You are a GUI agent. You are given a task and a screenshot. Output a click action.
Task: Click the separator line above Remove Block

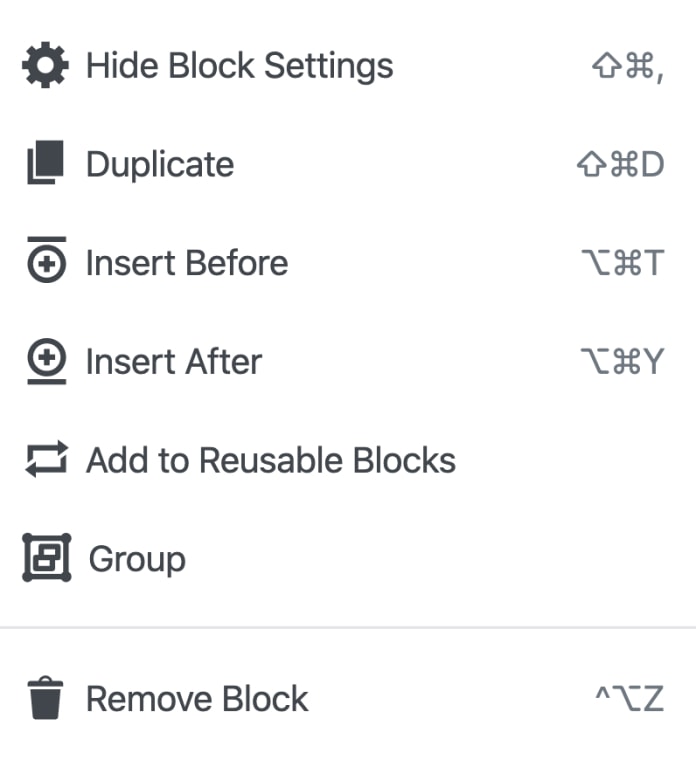coord(348,628)
